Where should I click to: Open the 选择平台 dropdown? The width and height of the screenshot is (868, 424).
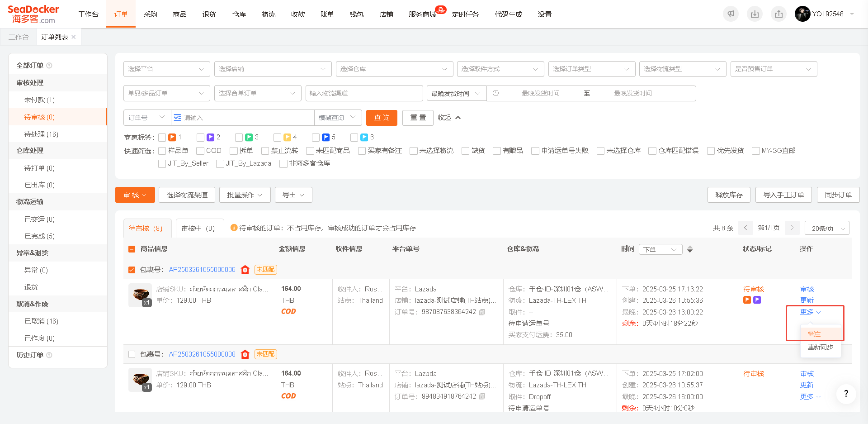(x=167, y=69)
